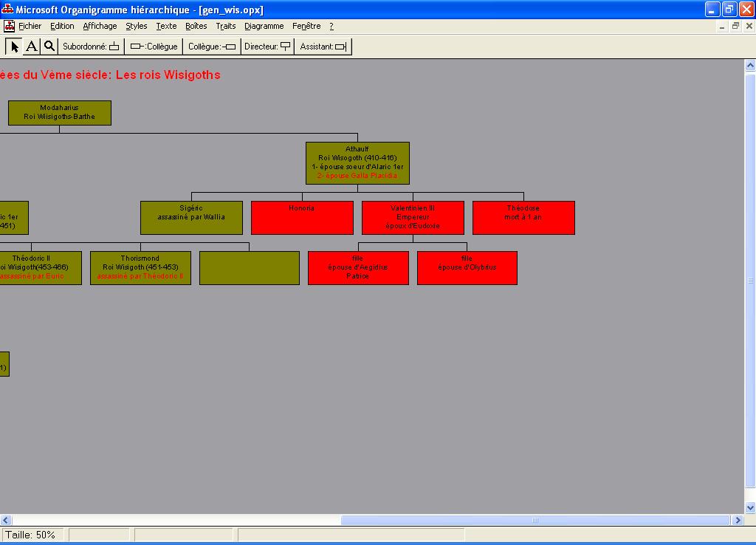The width and height of the screenshot is (756, 545).
Task: Choose the magnifying glass zoom tool
Action: point(49,47)
